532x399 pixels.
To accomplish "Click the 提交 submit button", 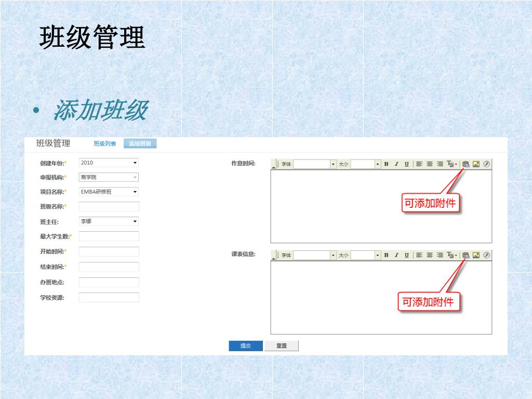I will [x=246, y=345].
